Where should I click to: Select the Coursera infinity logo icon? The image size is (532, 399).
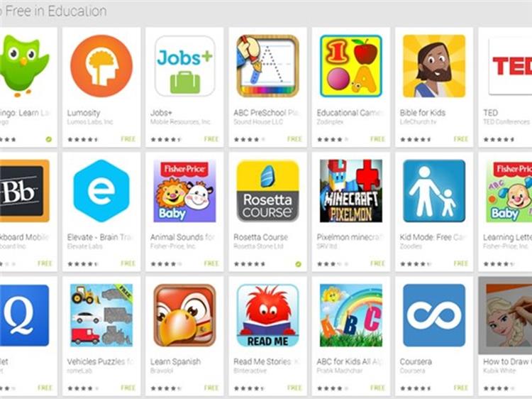point(434,315)
